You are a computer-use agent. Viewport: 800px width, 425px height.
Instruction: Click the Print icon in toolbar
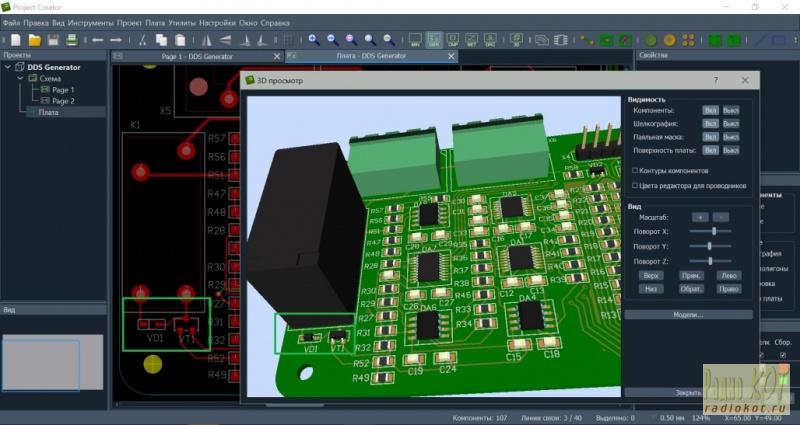(x=71, y=40)
